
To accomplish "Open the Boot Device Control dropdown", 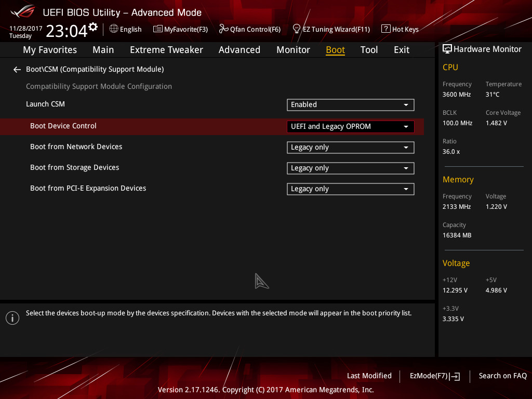I will 351,127.
